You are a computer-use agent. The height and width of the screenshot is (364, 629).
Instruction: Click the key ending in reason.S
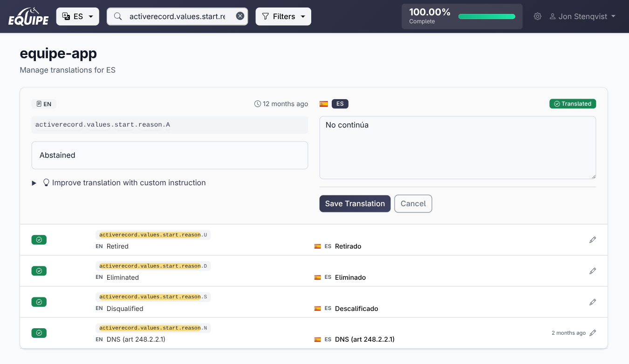[x=153, y=297]
